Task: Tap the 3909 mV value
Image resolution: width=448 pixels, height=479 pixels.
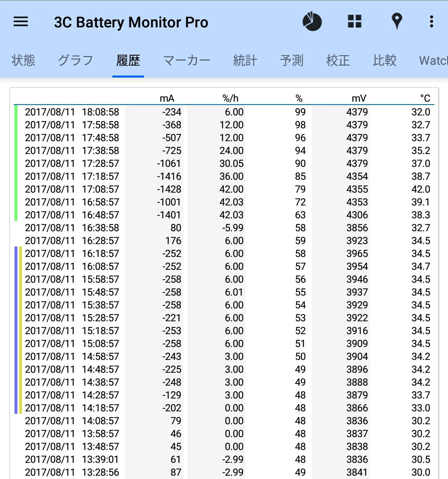Action: [x=357, y=343]
